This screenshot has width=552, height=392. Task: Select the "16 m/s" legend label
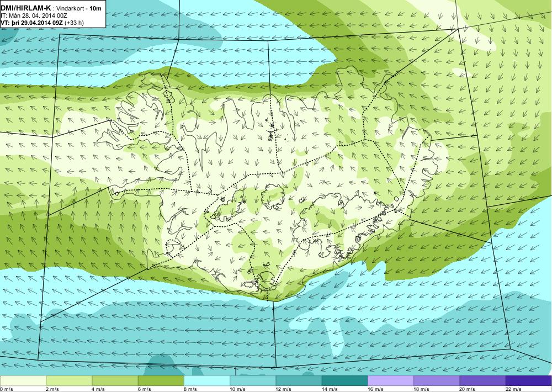click(375, 389)
